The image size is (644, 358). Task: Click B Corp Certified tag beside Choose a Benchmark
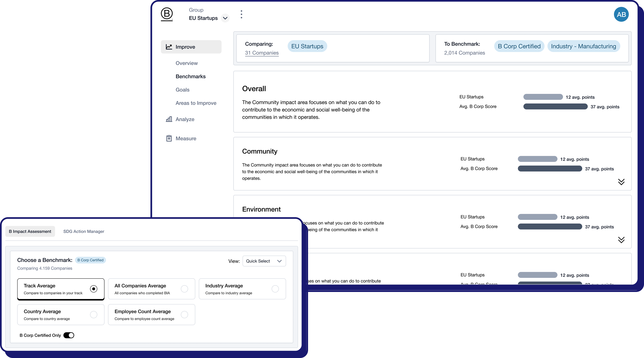click(x=90, y=260)
